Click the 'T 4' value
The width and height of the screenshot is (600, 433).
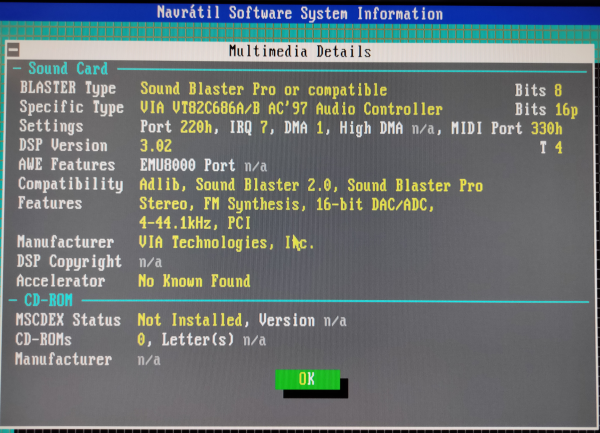tap(551, 148)
